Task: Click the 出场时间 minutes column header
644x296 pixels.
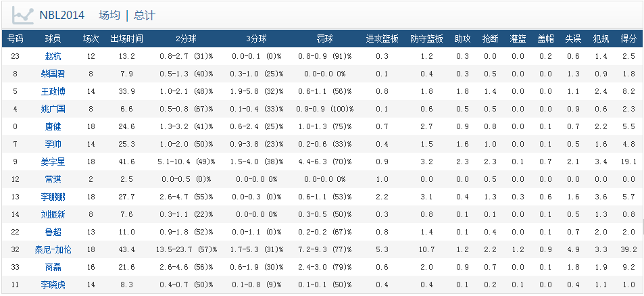Action: point(127,39)
